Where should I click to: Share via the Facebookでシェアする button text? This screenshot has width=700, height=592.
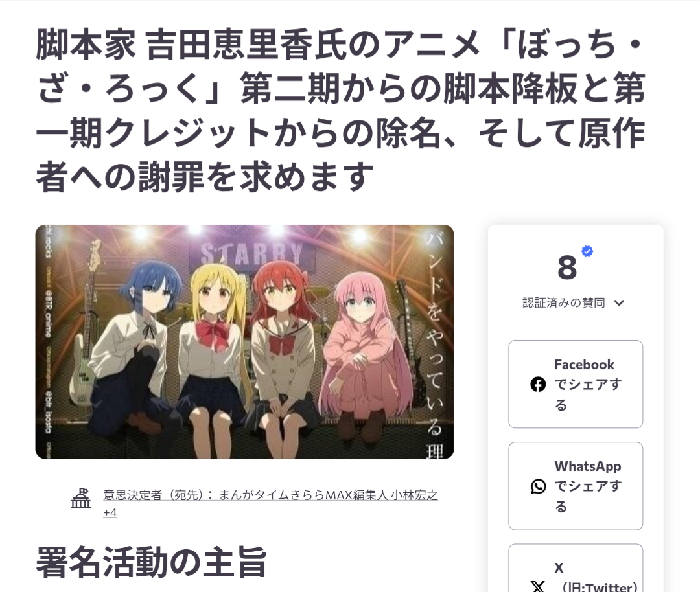coord(588,384)
